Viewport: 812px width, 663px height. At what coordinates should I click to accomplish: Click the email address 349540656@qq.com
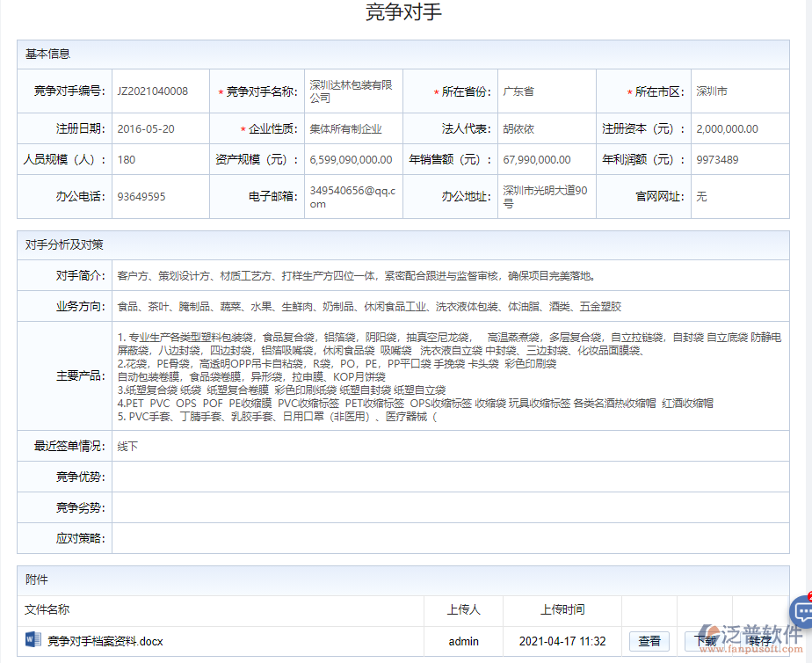coord(352,197)
